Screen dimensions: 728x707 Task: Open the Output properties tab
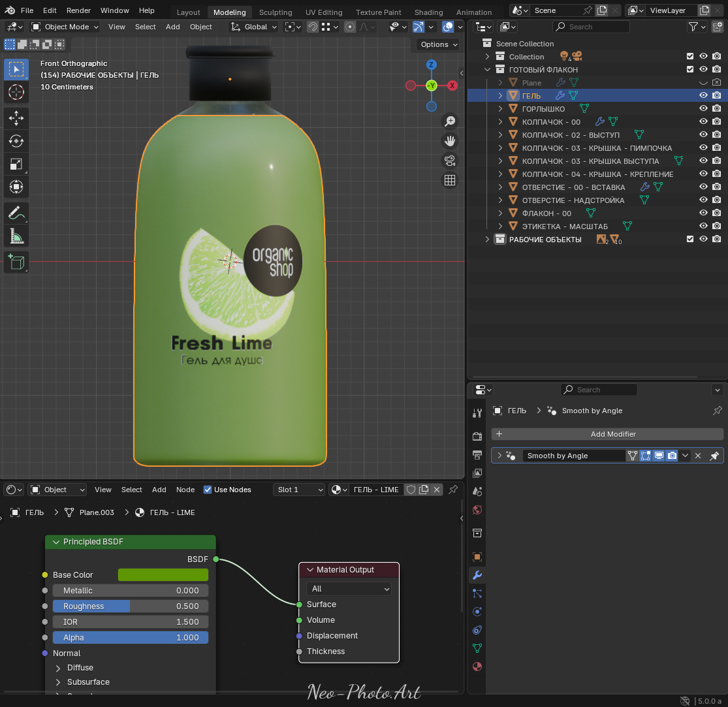pos(477,454)
